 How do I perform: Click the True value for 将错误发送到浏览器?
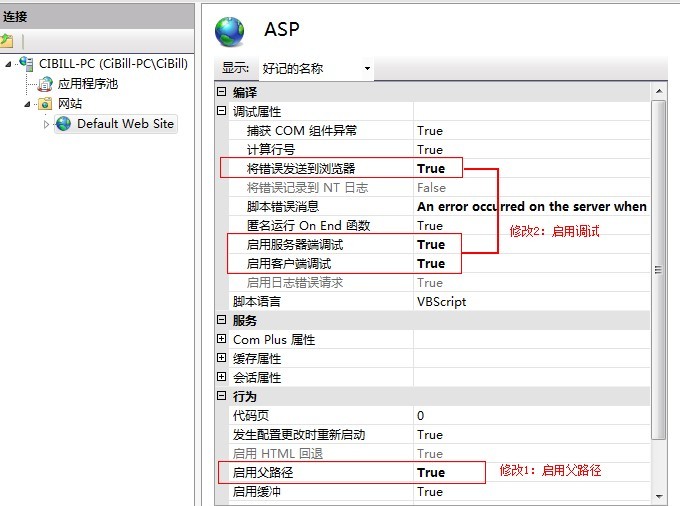[431, 169]
